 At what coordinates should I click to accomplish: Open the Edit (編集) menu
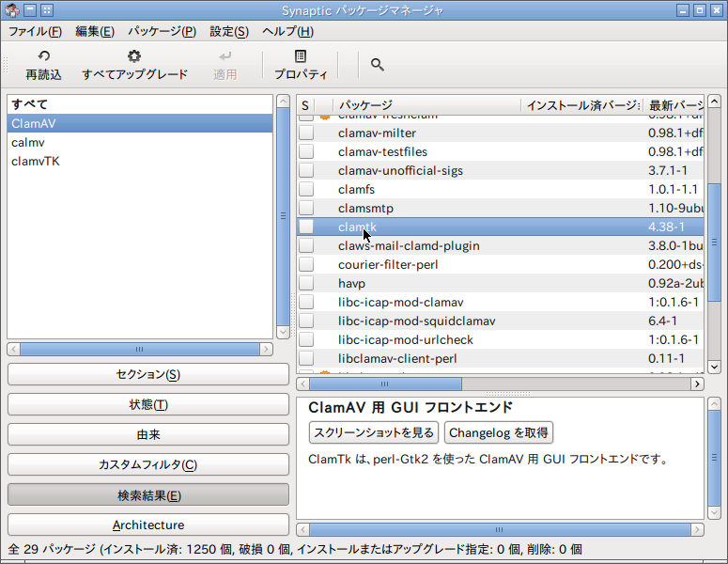coord(95,32)
